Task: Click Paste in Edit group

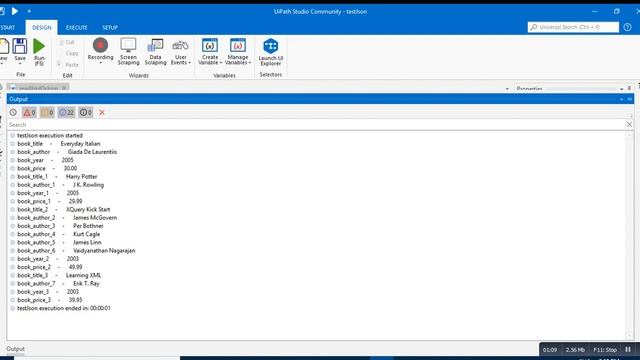Action: 68,64
